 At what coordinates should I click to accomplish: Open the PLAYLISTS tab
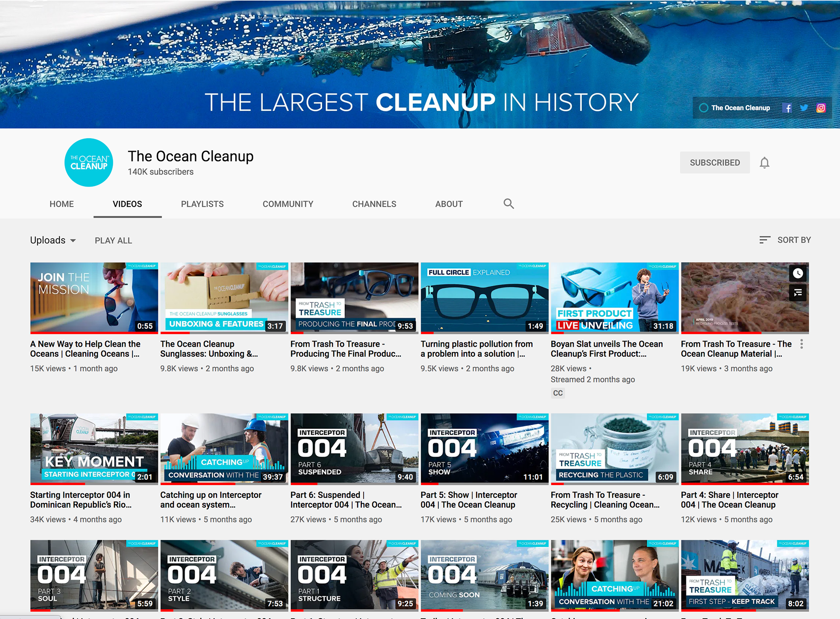click(202, 204)
